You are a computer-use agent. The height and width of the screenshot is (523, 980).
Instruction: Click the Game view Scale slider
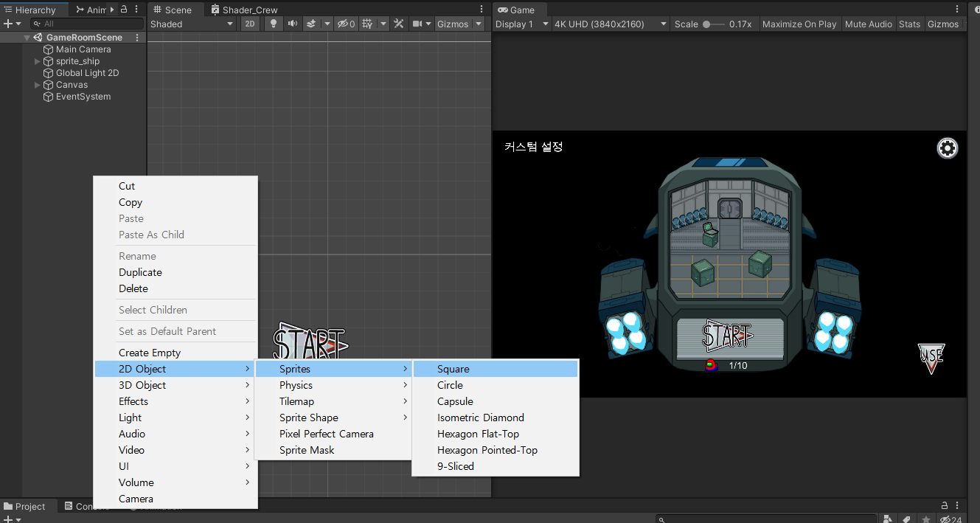712,24
